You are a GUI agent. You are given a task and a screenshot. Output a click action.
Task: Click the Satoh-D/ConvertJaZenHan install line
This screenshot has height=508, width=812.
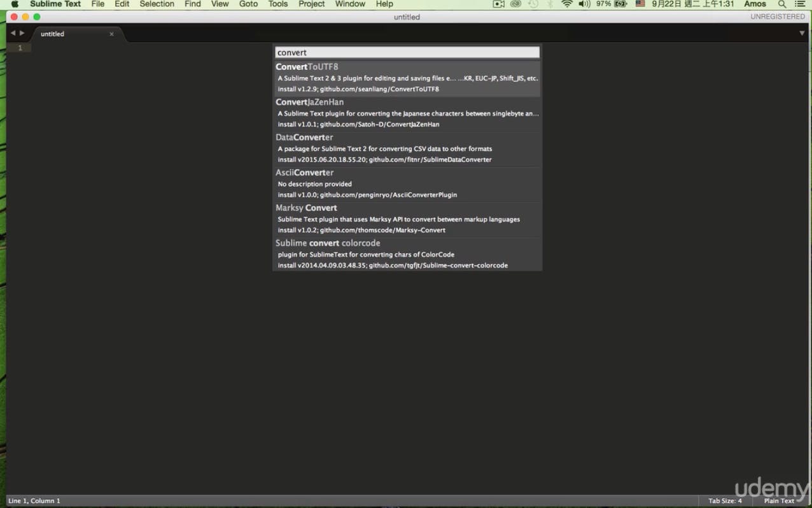tap(358, 124)
